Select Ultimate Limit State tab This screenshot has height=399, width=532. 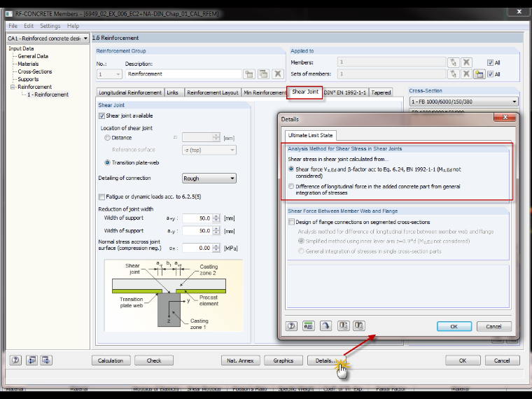pos(310,135)
